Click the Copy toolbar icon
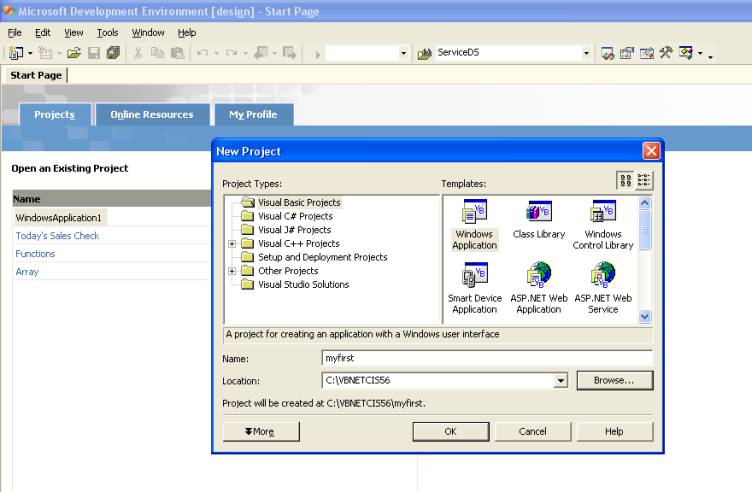 coord(157,53)
